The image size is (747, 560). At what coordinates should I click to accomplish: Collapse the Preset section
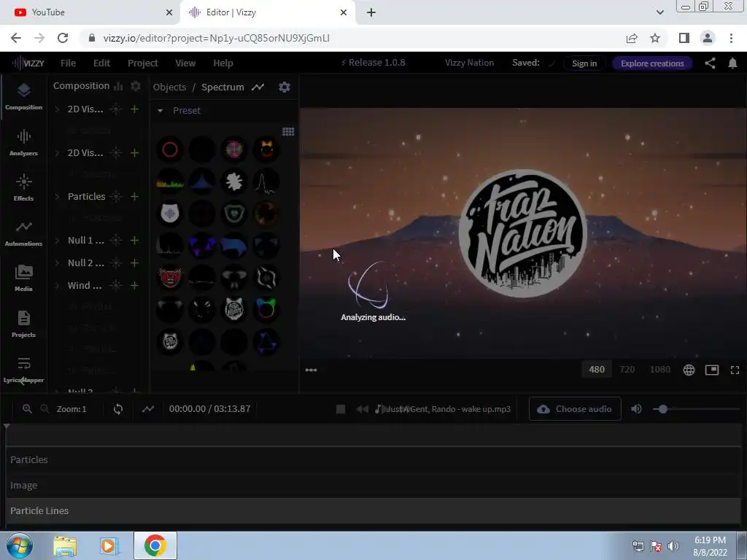[x=160, y=111]
